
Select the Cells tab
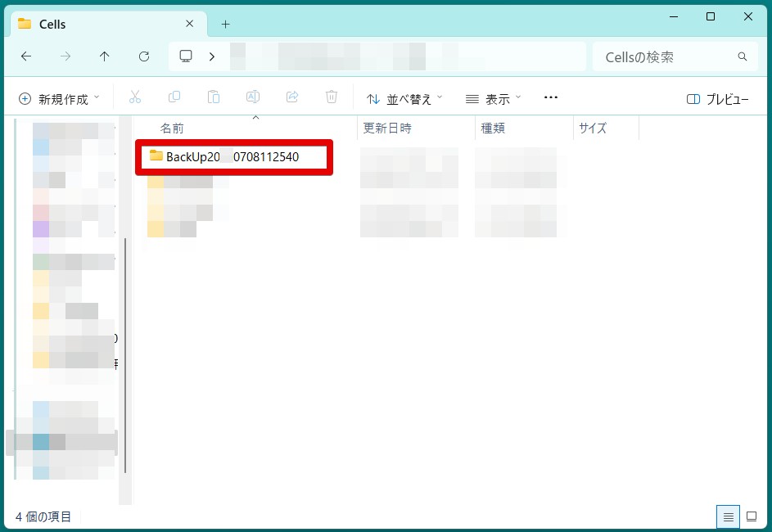(108, 24)
